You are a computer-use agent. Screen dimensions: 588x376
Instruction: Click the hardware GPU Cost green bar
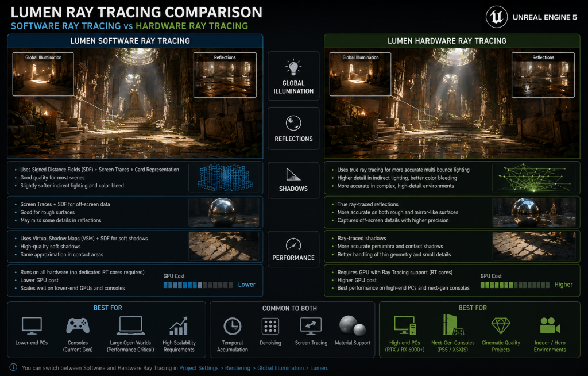coord(515,285)
